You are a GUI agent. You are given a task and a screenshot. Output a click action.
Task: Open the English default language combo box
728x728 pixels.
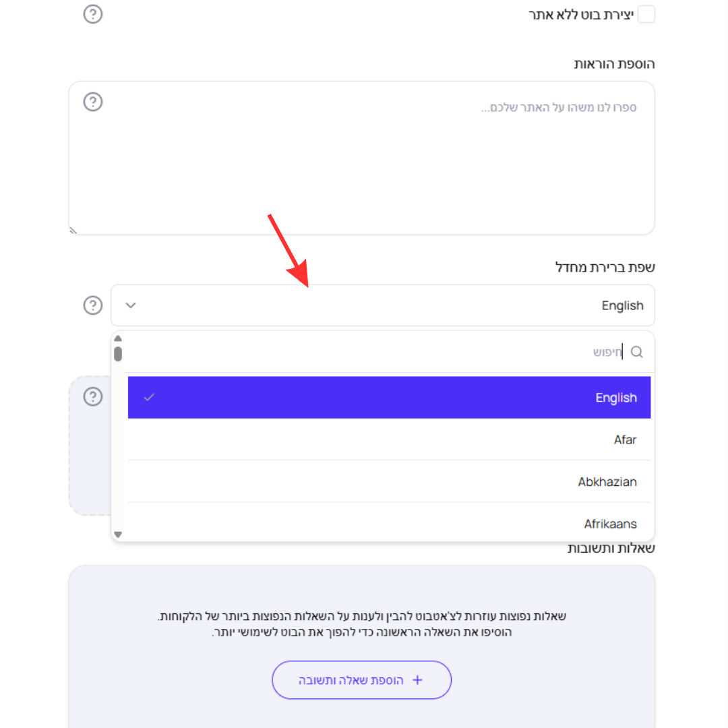[383, 305]
